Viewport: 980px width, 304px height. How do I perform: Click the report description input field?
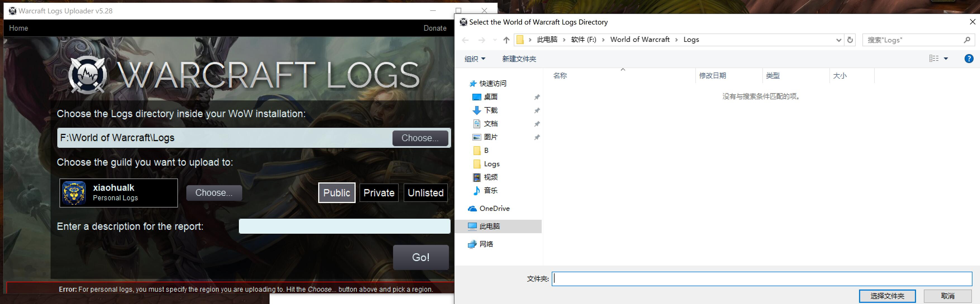tap(344, 226)
